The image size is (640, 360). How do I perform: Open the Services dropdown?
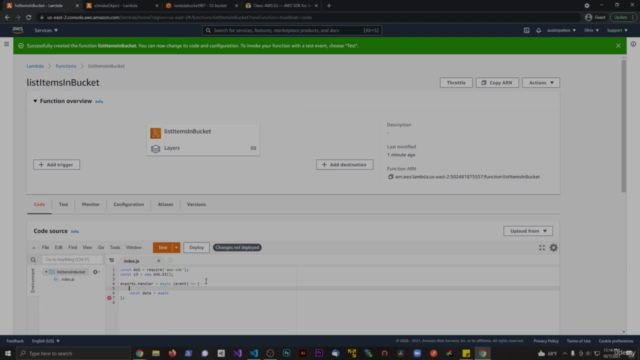(46, 30)
